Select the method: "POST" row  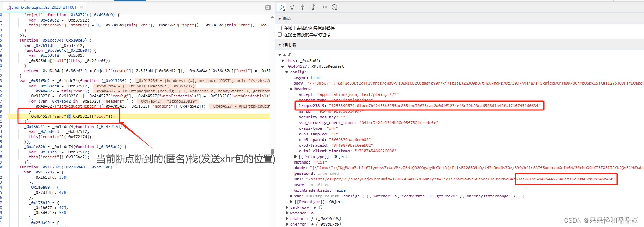point(310,162)
